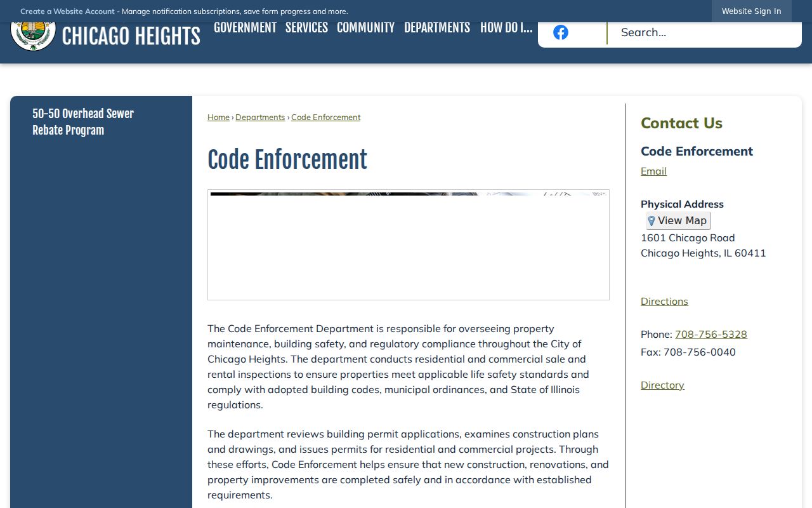Click the Fax: 708-756-0040 text
Screen dimensions: 812x508
688,352
